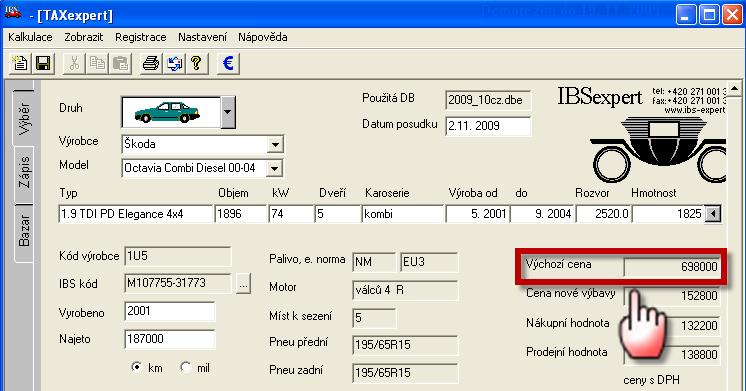Click the Výchozí cena value 698000

pyautogui.click(x=672, y=266)
